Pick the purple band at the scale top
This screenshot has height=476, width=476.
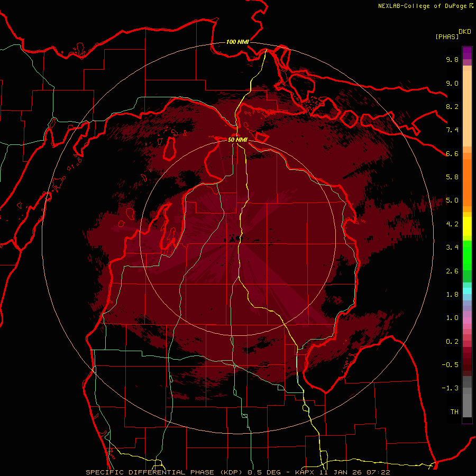(x=467, y=53)
